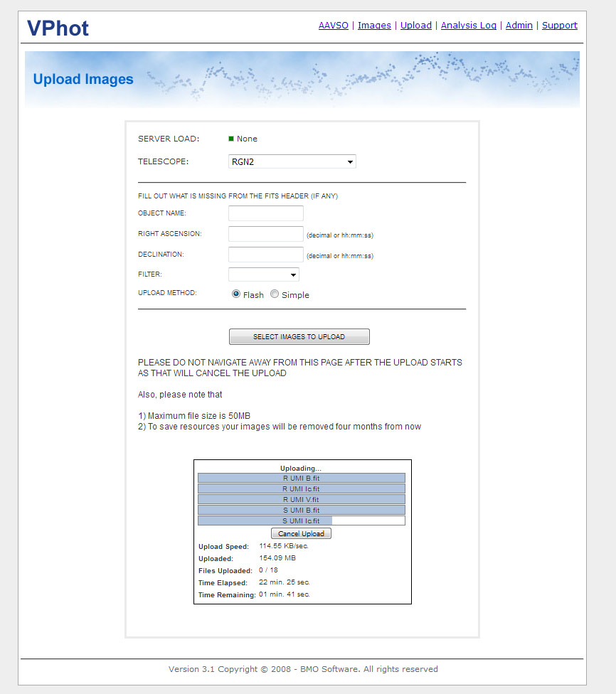This screenshot has width=616, height=694.
Task: Click into the Declination field
Action: (x=265, y=255)
